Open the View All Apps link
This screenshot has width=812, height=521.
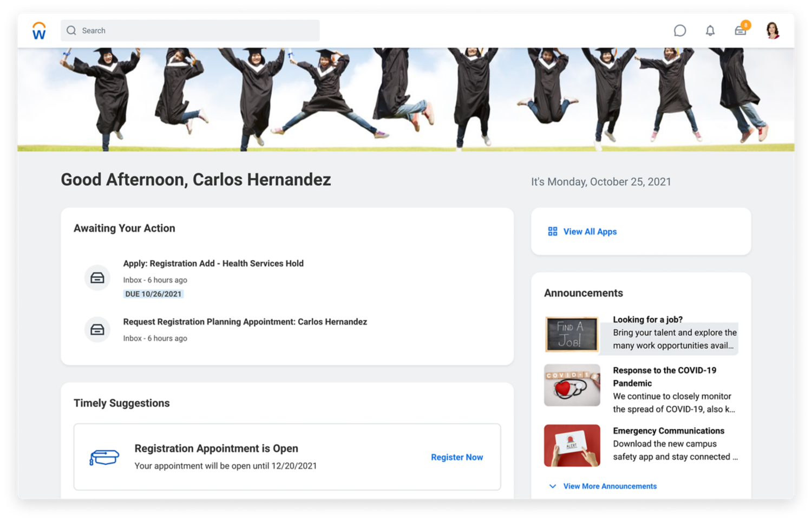point(590,232)
